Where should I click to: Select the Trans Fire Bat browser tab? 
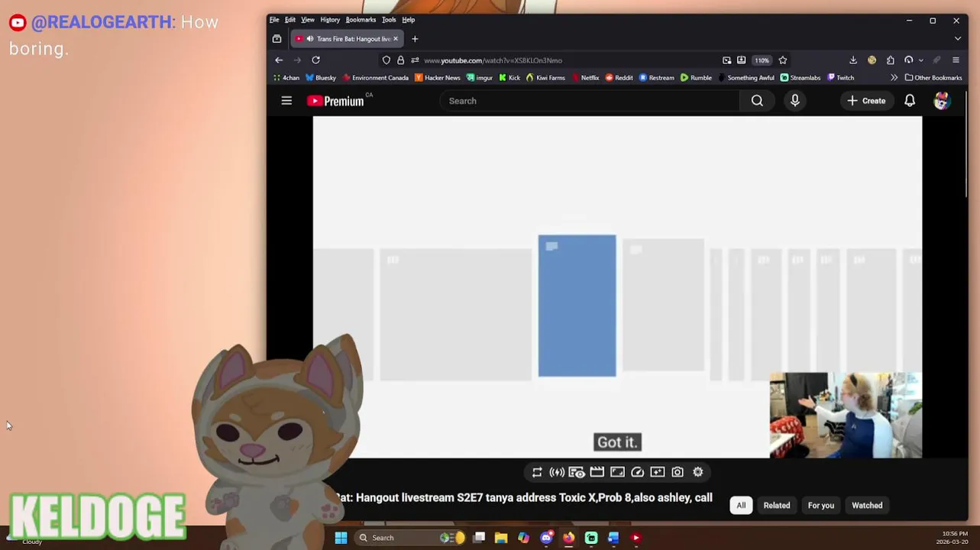(x=348, y=39)
